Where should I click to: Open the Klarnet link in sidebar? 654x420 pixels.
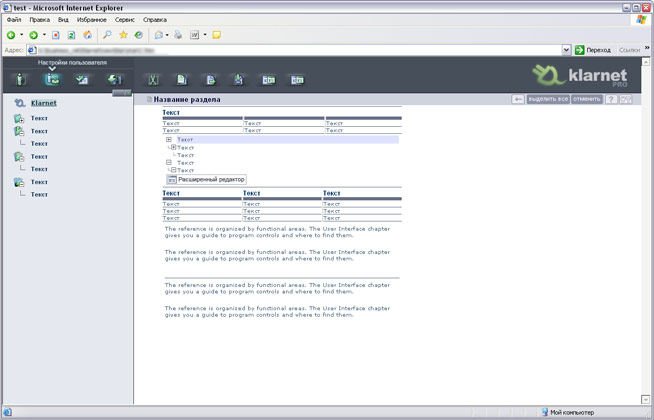(x=44, y=103)
